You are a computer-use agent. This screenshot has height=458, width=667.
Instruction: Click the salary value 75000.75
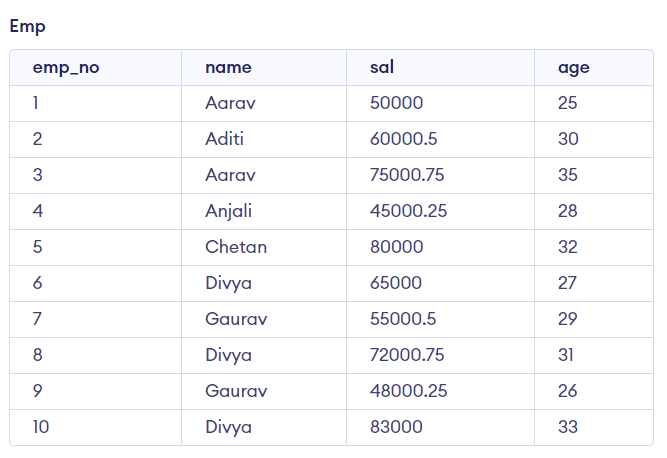(x=407, y=175)
